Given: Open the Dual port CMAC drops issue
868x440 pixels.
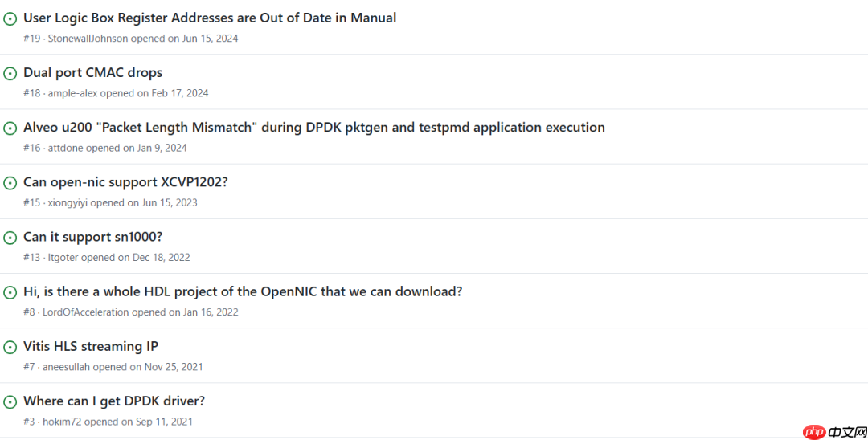Looking at the screenshot, I should pos(92,72).
